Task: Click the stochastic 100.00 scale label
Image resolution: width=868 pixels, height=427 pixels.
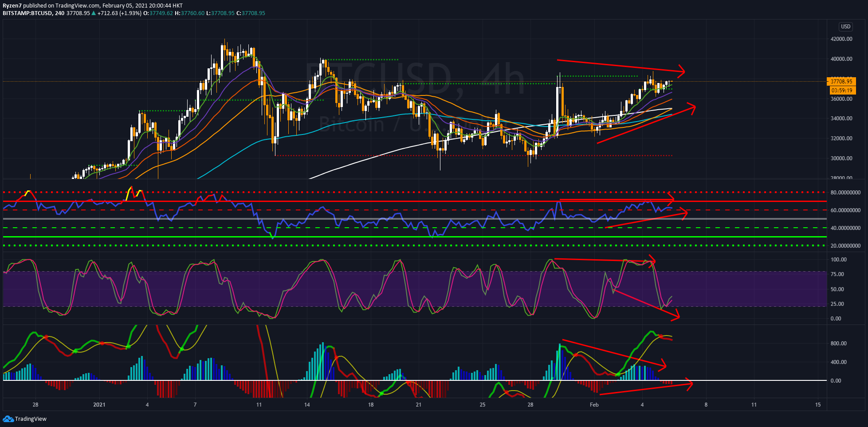Action: tap(838, 260)
